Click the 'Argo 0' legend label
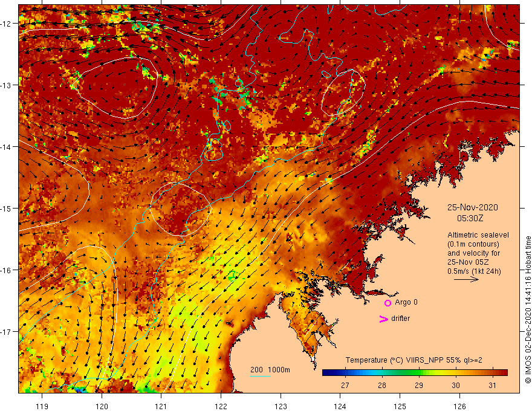The image size is (532, 411). pos(406,302)
